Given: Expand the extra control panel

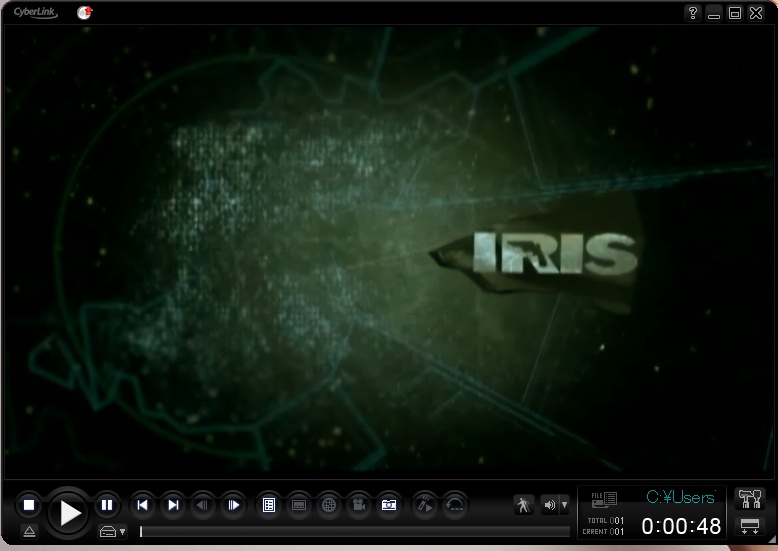Looking at the screenshot, I should click(750, 527).
